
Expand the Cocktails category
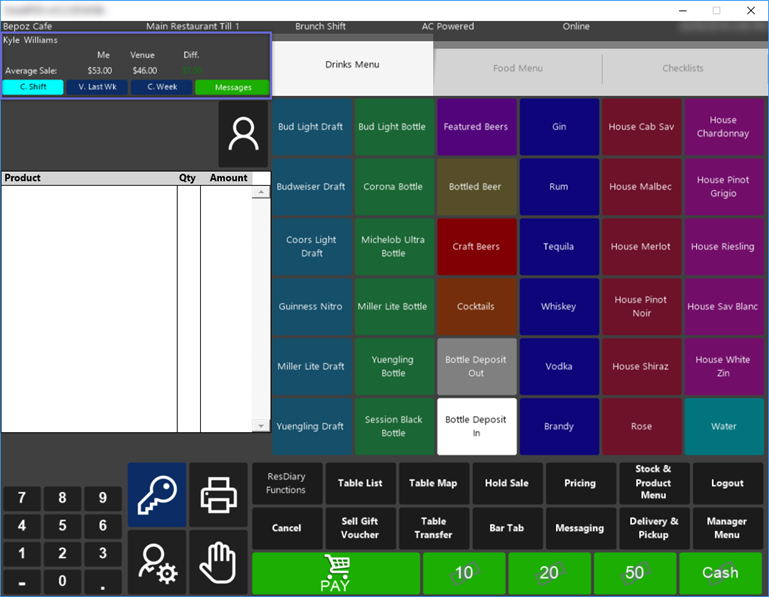click(476, 307)
